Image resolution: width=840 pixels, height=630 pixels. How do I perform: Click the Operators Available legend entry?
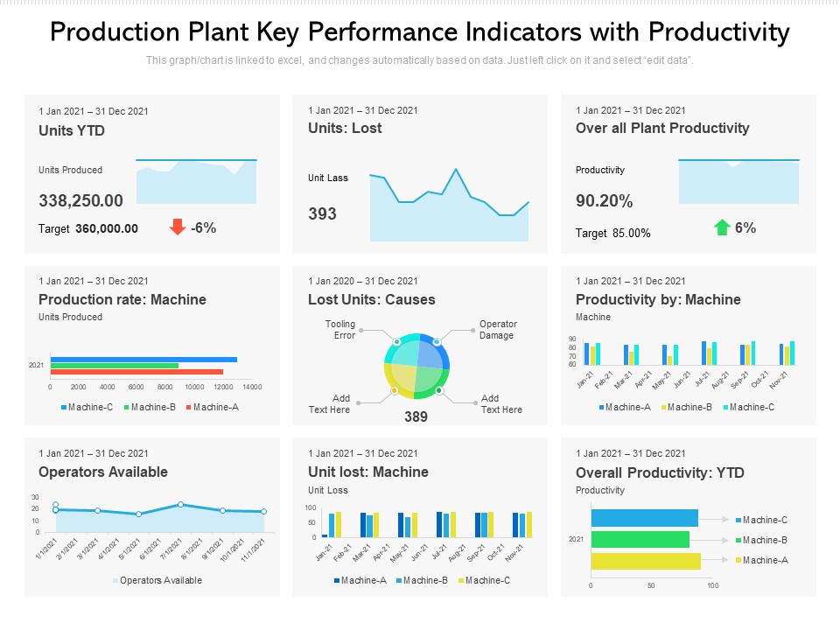click(x=157, y=580)
